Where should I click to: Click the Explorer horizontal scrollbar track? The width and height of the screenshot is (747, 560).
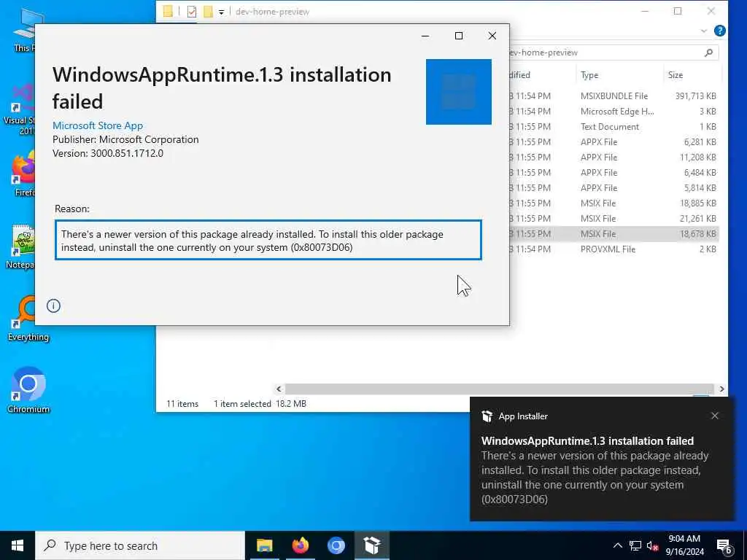499,389
